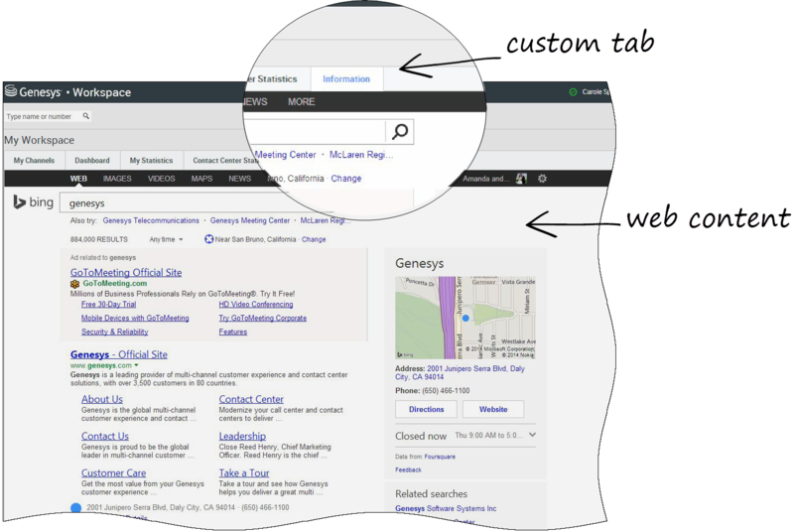
Task: Click the location icon near San Bruno
Action: pos(208,239)
